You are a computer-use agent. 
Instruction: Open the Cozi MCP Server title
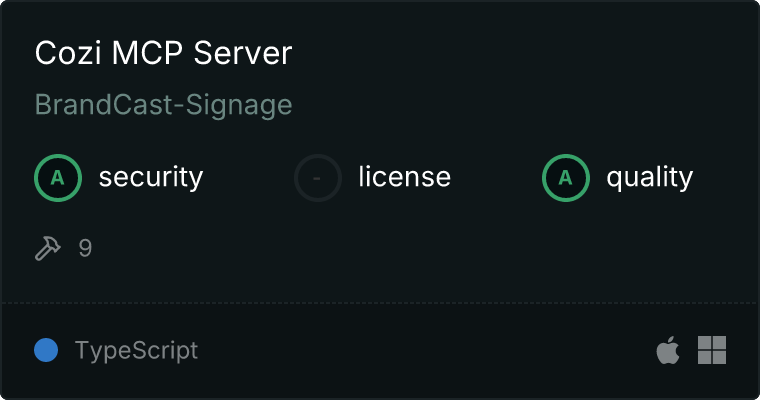tap(163, 54)
